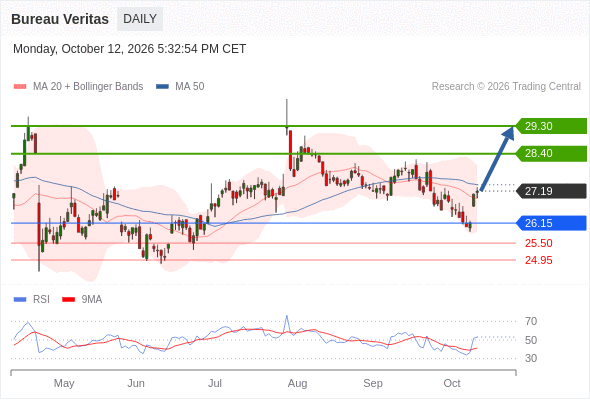Click the 24.95 red support label
This screenshot has width=590, height=400.
click(x=539, y=260)
